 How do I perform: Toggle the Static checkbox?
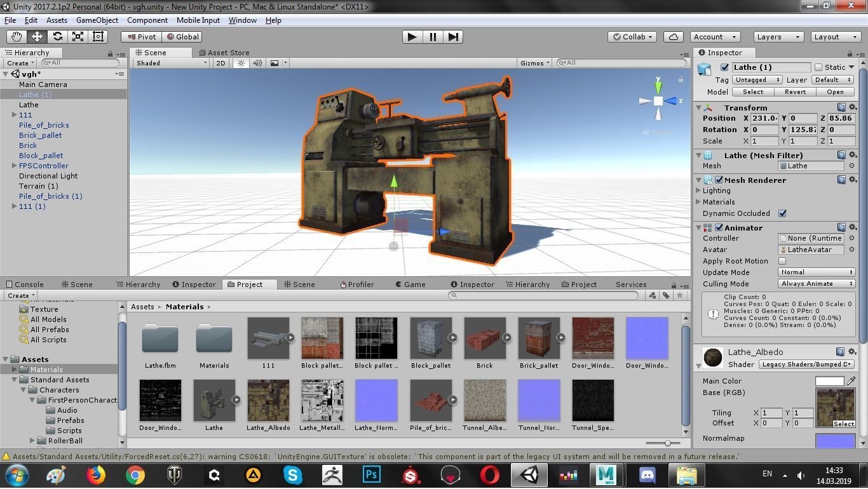[x=818, y=67]
